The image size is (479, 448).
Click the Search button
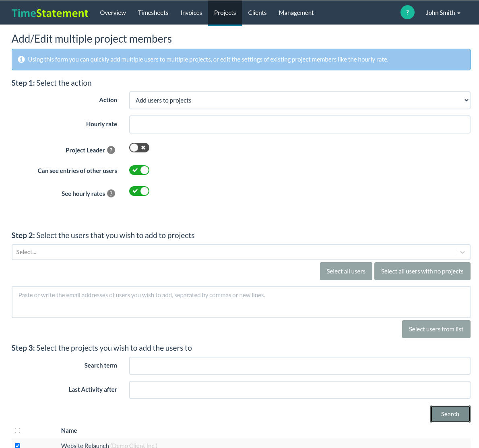(450, 414)
